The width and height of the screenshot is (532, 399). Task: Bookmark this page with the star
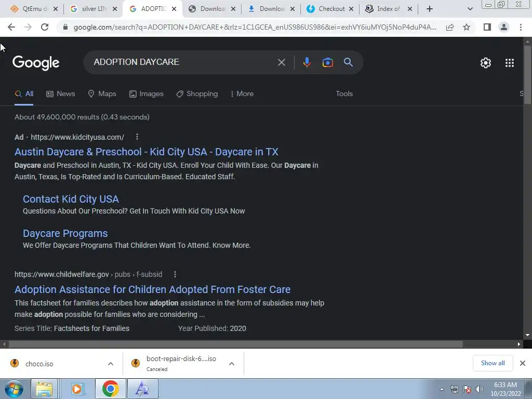click(467, 27)
